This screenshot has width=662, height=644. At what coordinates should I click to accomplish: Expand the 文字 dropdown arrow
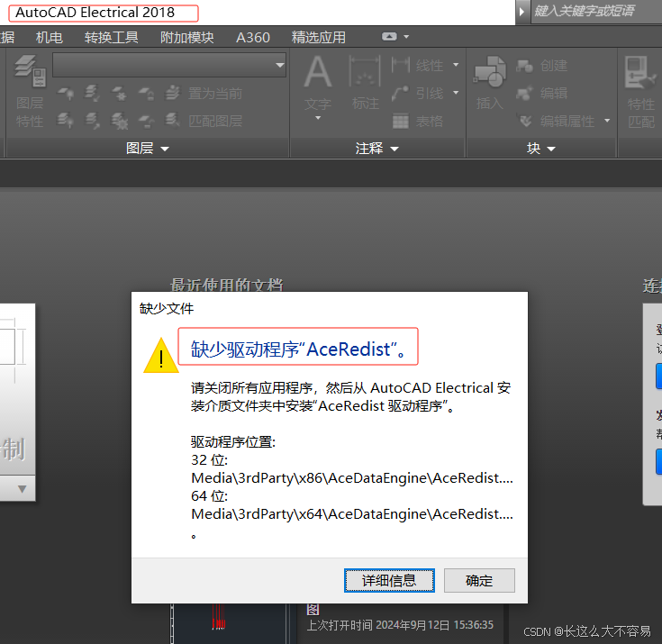(318, 118)
